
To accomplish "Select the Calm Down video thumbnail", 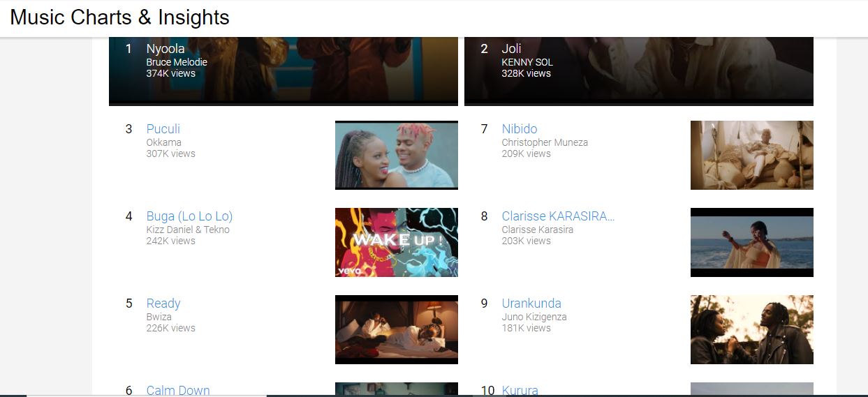I will click(x=397, y=389).
